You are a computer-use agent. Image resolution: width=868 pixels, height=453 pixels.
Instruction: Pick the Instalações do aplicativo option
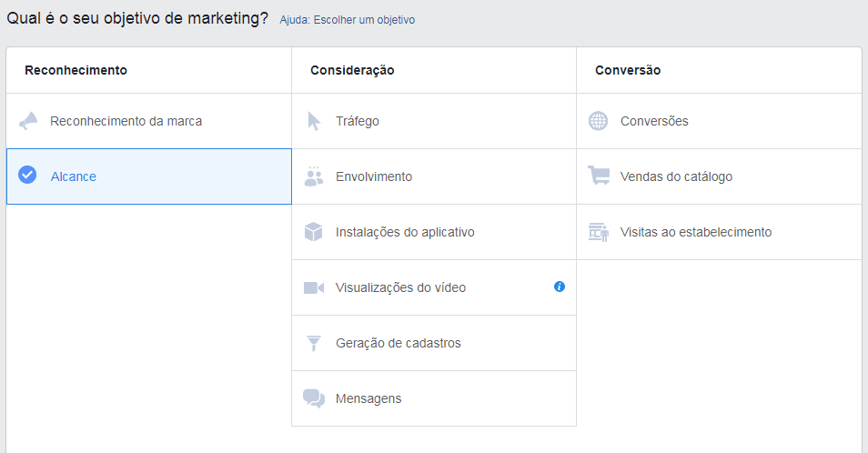click(x=405, y=232)
